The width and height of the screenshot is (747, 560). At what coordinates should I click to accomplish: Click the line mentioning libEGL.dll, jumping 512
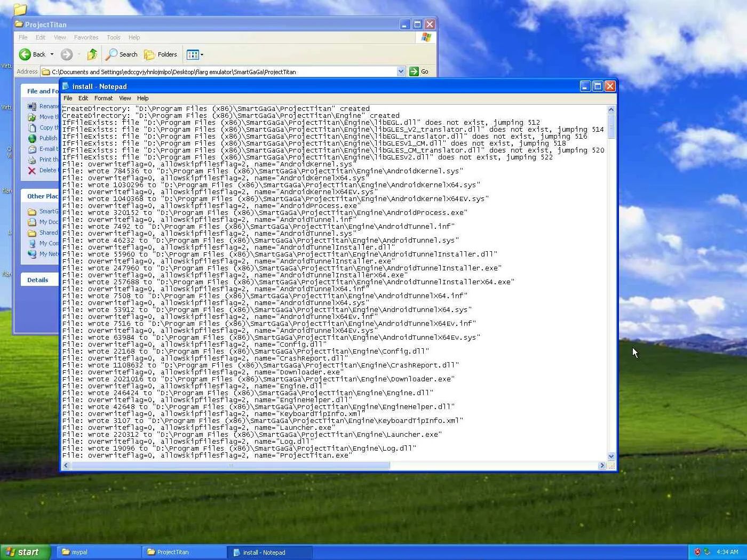pyautogui.click(x=301, y=123)
